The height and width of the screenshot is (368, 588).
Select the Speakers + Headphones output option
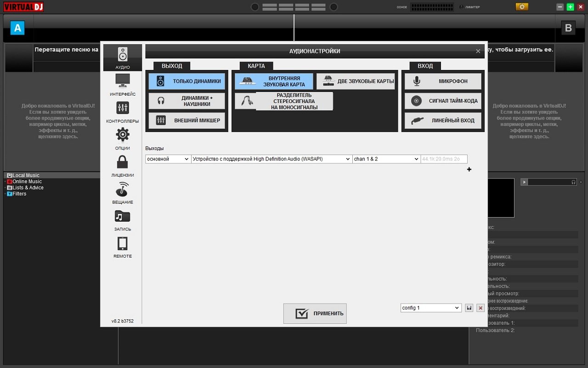187,101
